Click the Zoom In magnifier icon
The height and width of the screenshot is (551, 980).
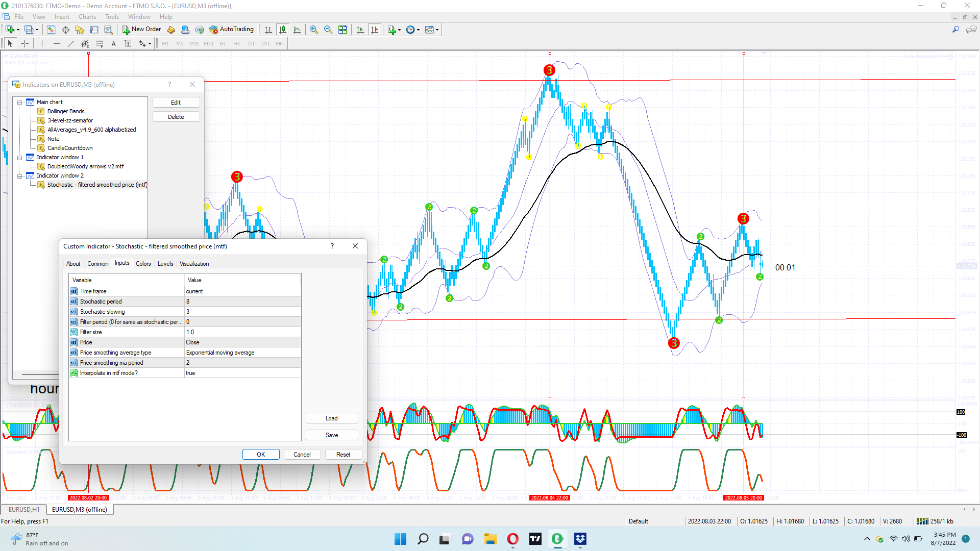(314, 30)
